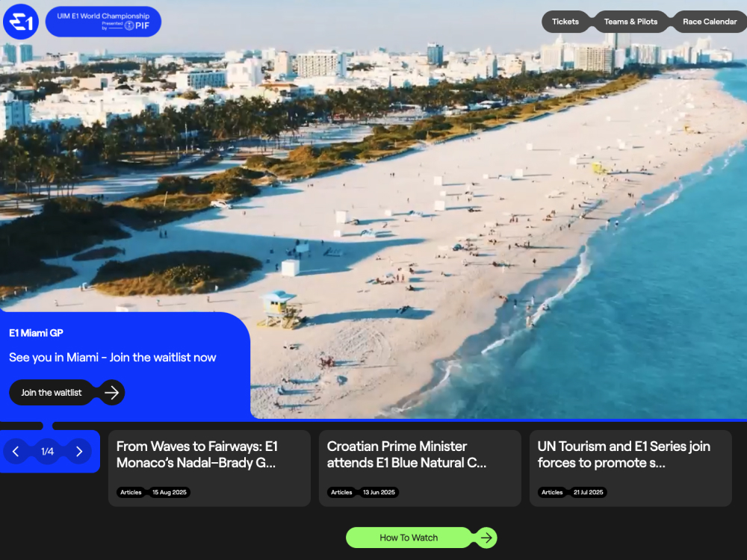The height and width of the screenshot is (560, 747).
Task: Click arrow icon beside Join the waitlist
Action: (111, 393)
